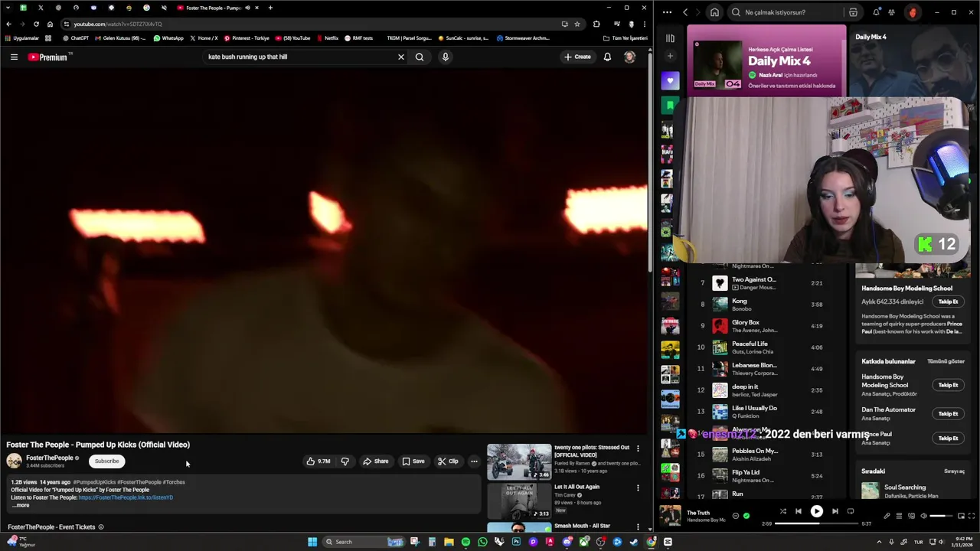The height and width of the screenshot is (551, 980).
Task: Toggle Spotify lyrics microphone icon
Action: pos(887,516)
